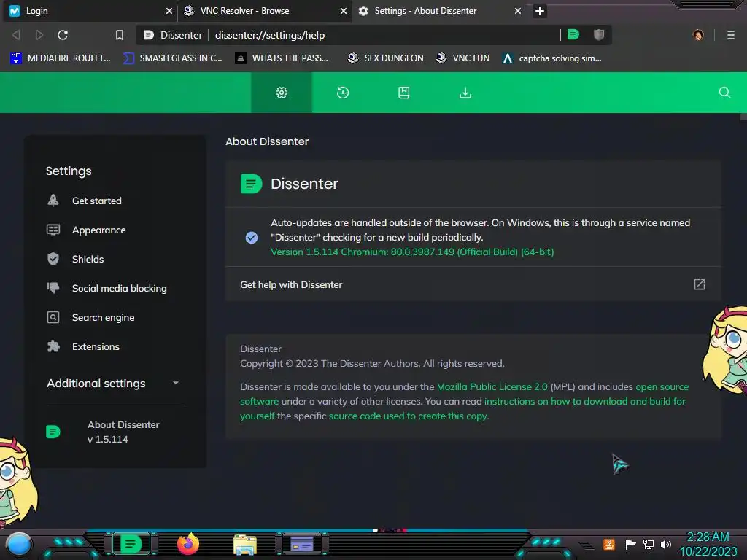Screen dimensions: 747x560
Task: Open the browser hamburger menu
Action: tap(731, 35)
